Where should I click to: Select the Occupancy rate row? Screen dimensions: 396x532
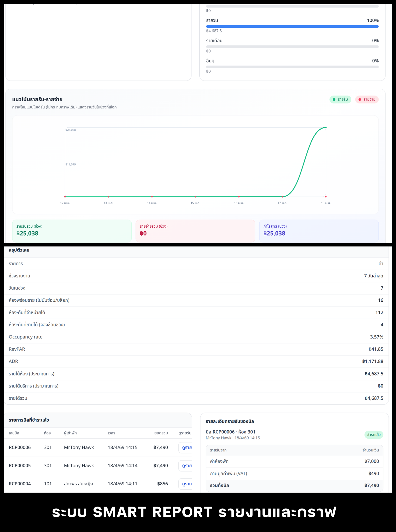(x=196, y=337)
